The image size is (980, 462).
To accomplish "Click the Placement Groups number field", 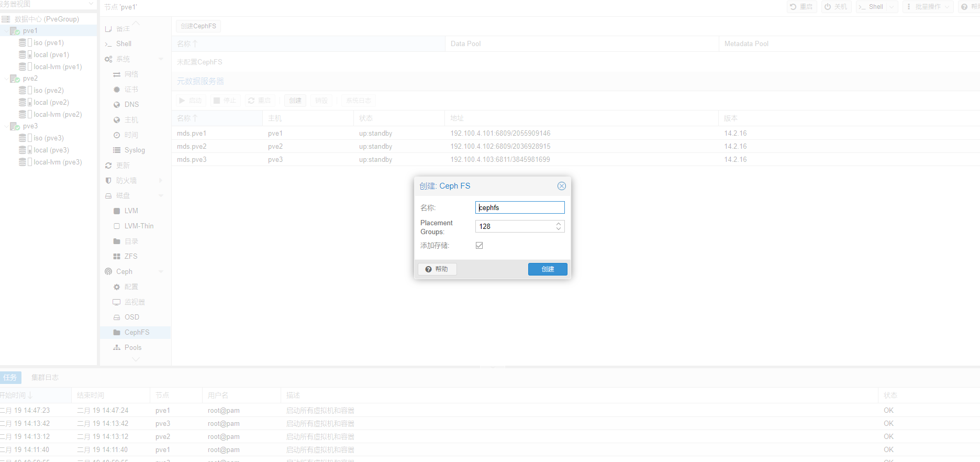I will coord(515,226).
